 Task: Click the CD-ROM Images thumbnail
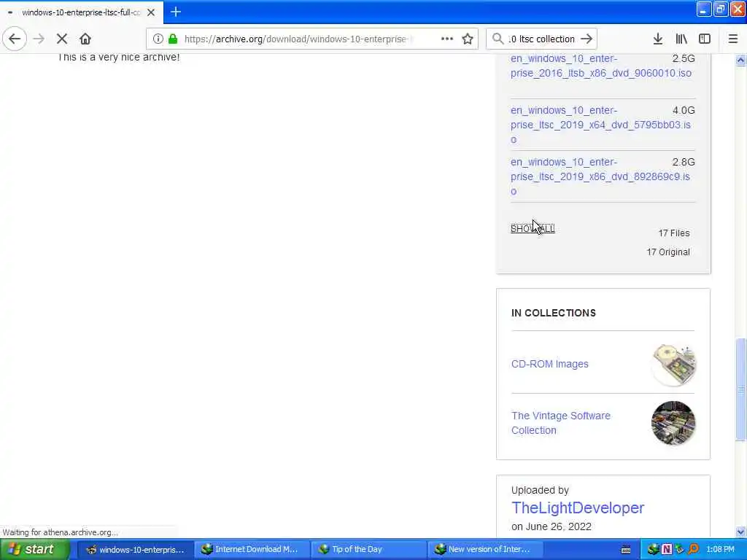[x=673, y=365]
